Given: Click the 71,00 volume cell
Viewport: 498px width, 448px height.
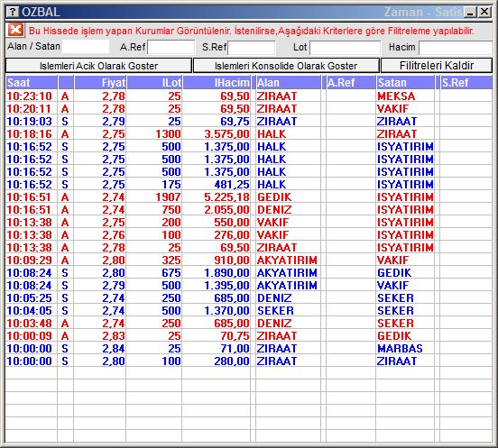Looking at the screenshot, I should (x=235, y=349).
